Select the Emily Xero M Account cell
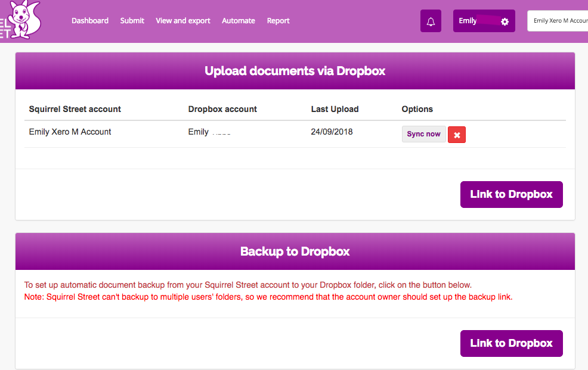The height and width of the screenshot is (370, 588). pos(70,132)
